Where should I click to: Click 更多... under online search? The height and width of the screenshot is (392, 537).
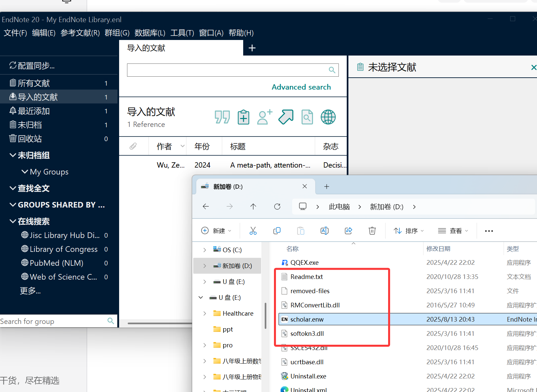tap(30, 291)
